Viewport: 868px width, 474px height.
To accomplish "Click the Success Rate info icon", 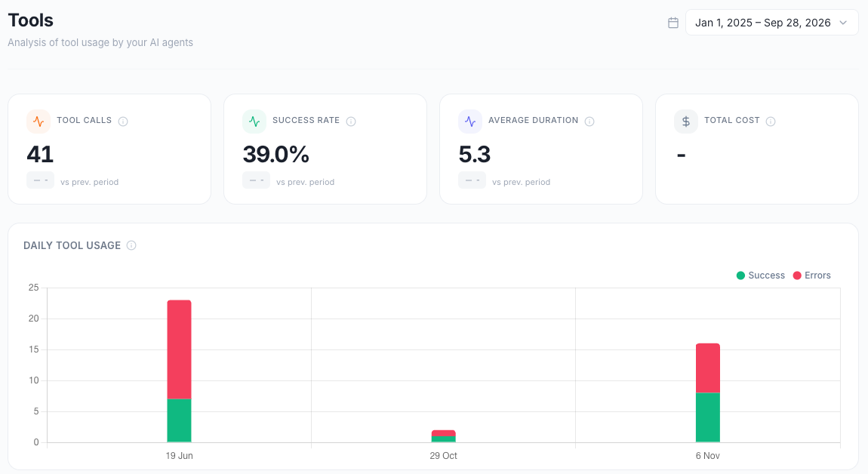I will (351, 122).
